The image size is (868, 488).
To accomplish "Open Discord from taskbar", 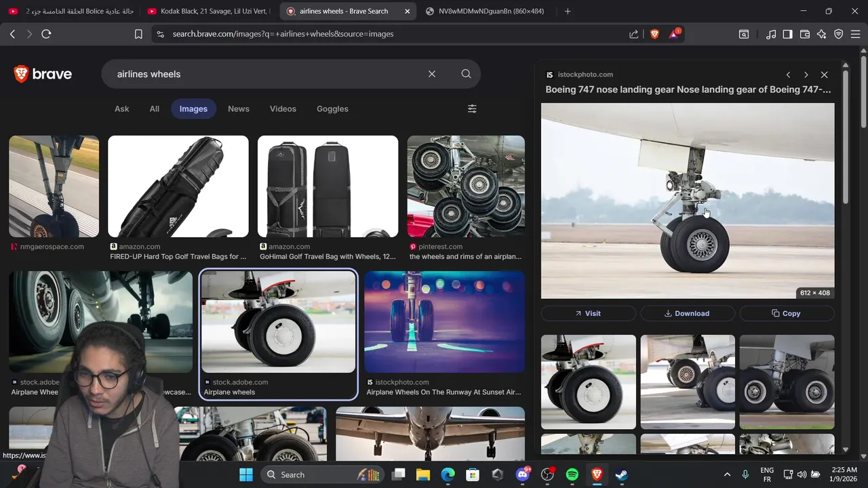I will [x=523, y=474].
